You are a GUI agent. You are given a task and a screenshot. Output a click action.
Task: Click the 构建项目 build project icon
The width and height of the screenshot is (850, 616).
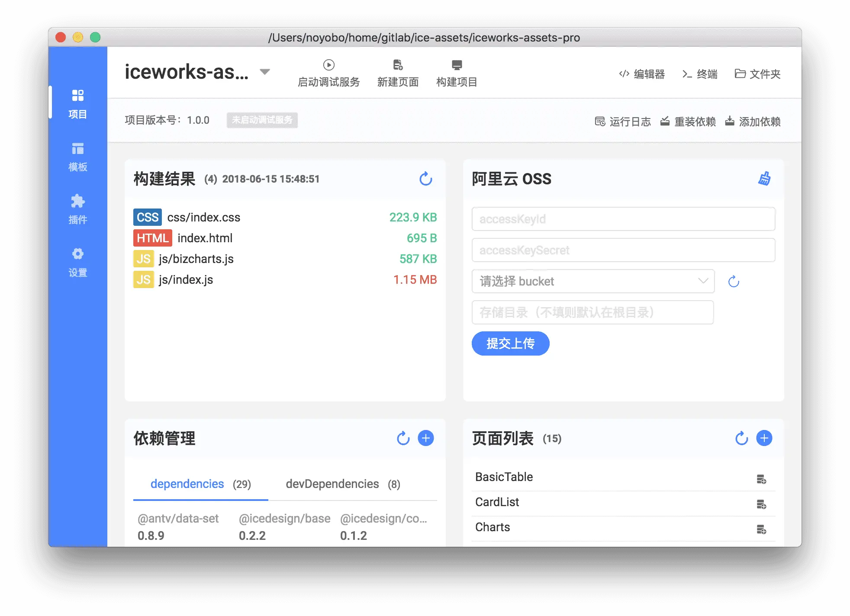click(x=457, y=65)
